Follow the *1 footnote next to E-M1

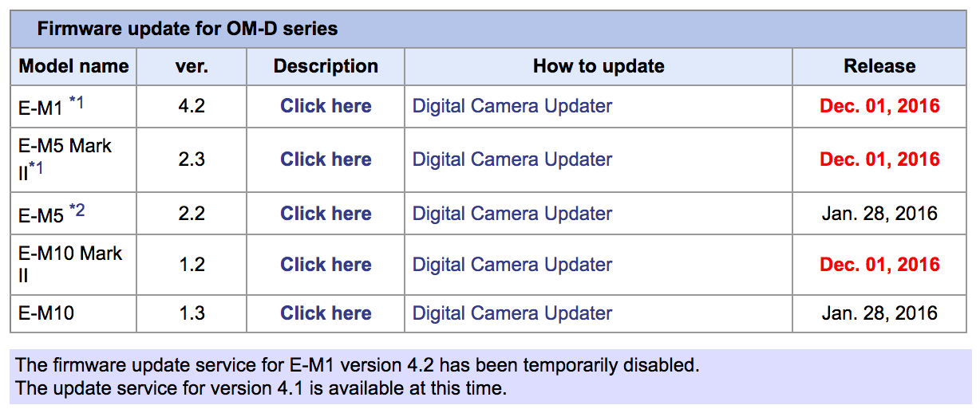pyautogui.click(x=77, y=102)
